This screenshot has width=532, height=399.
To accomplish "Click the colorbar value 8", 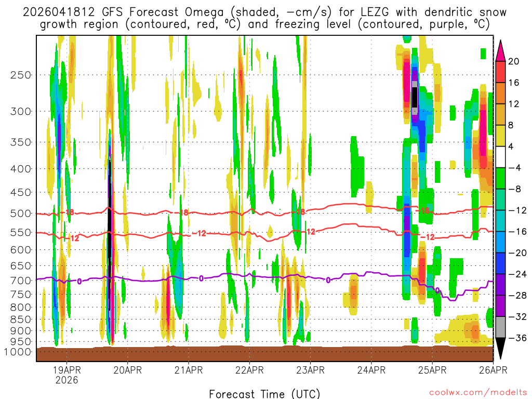I will pos(511,125).
